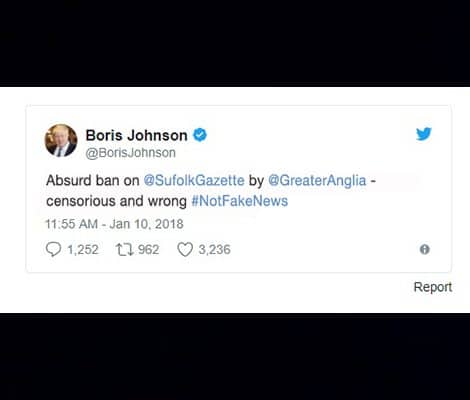Click the reply speech bubble icon
The width and height of the screenshot is (470, 400).
53,249
